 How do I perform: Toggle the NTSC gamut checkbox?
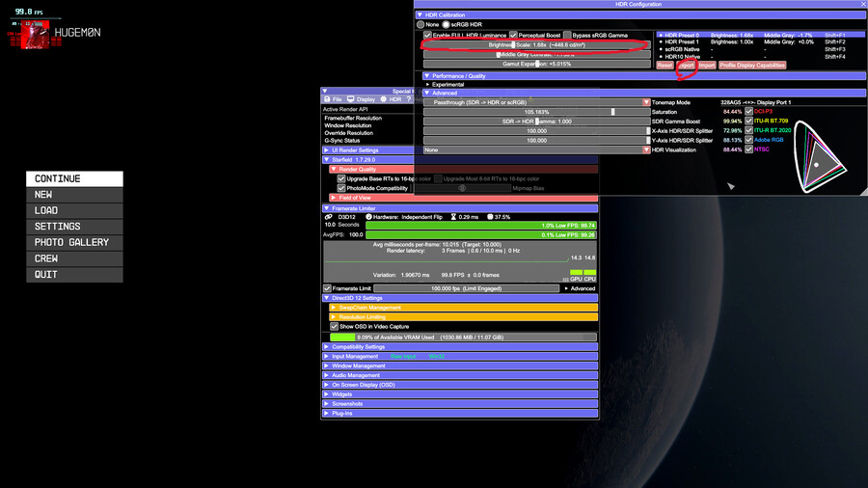tap(749, 149)
